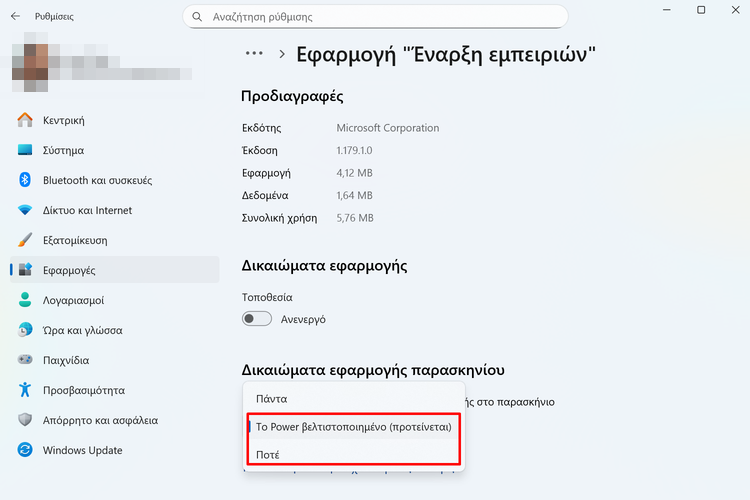
Task: Click the Λογαριασμοί person icon
Action: coord(26,300)
